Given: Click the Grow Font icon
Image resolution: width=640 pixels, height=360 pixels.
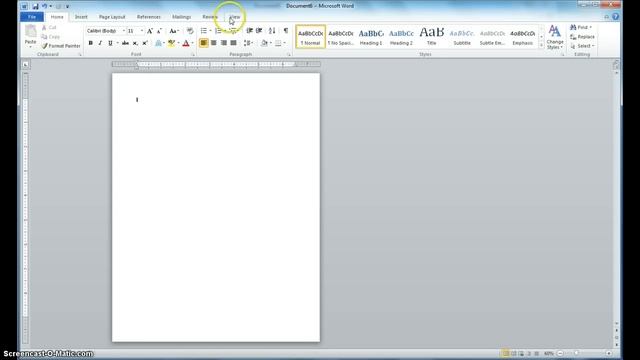Looking at the screenshot, I should coord(150,31).
